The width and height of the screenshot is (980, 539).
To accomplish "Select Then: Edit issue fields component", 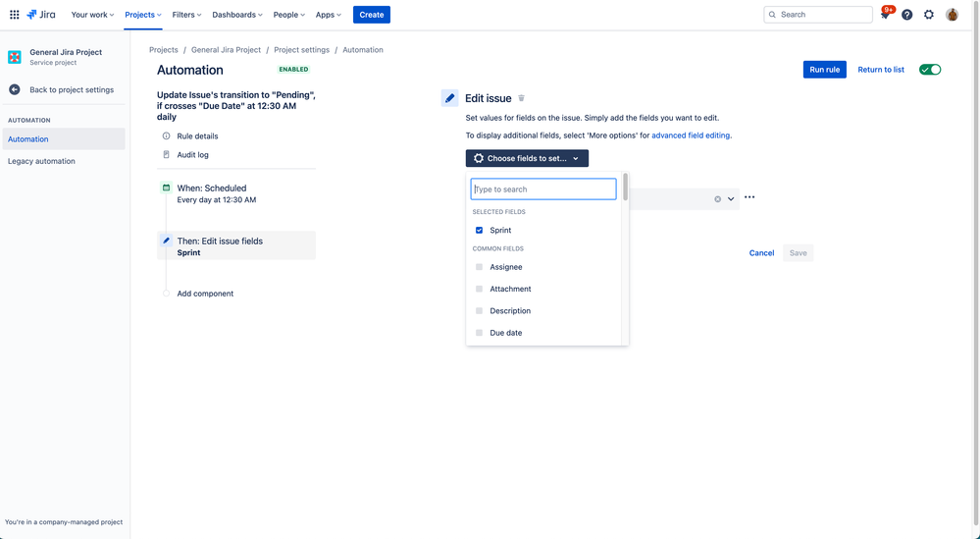I will (236, 245).
